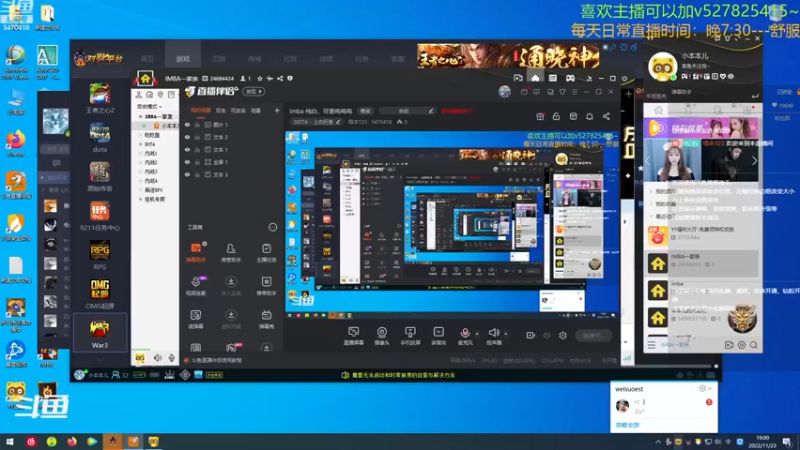Switch to the 页游 tab in the platform
The image size is (800, 450).
tap(218, 59)
